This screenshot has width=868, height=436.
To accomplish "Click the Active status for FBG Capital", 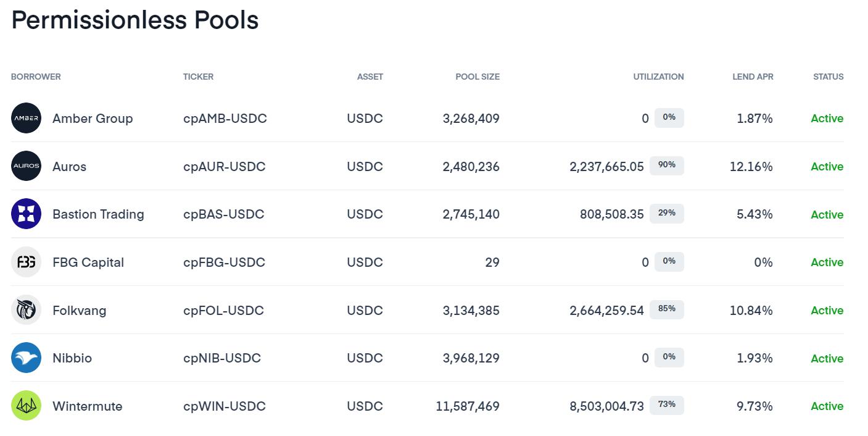I will (x=827, y=262).
